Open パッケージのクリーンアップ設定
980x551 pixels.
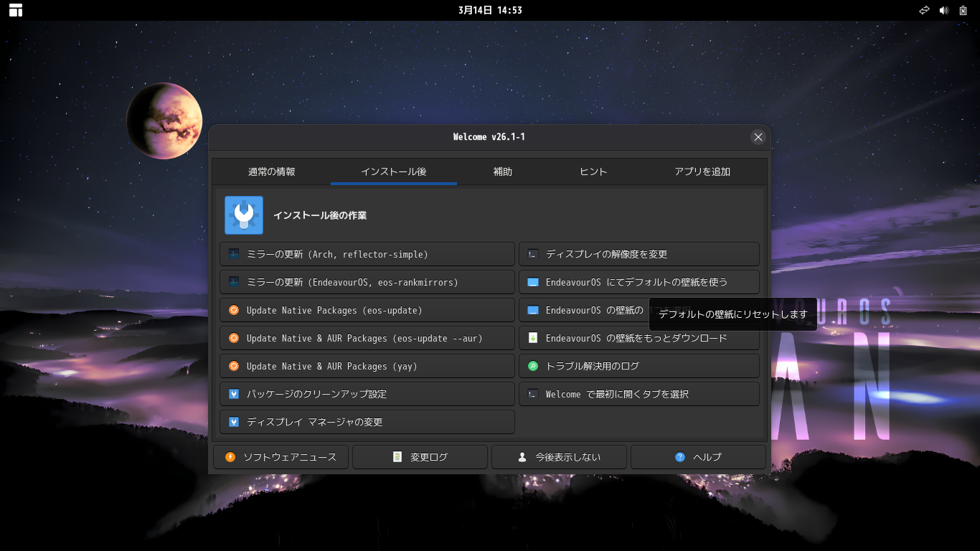(367, 394)
